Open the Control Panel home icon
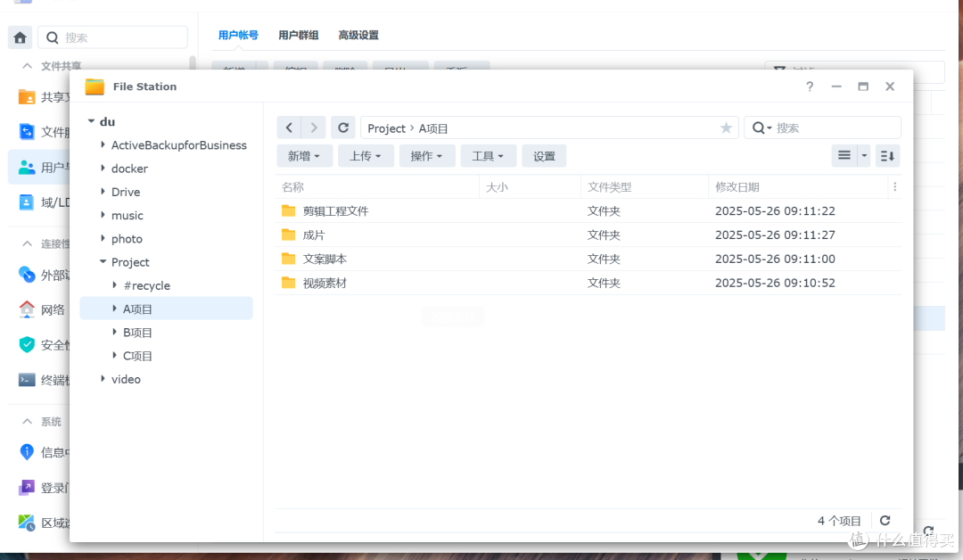Screen dimensions: 963x560 click(20, 37)
